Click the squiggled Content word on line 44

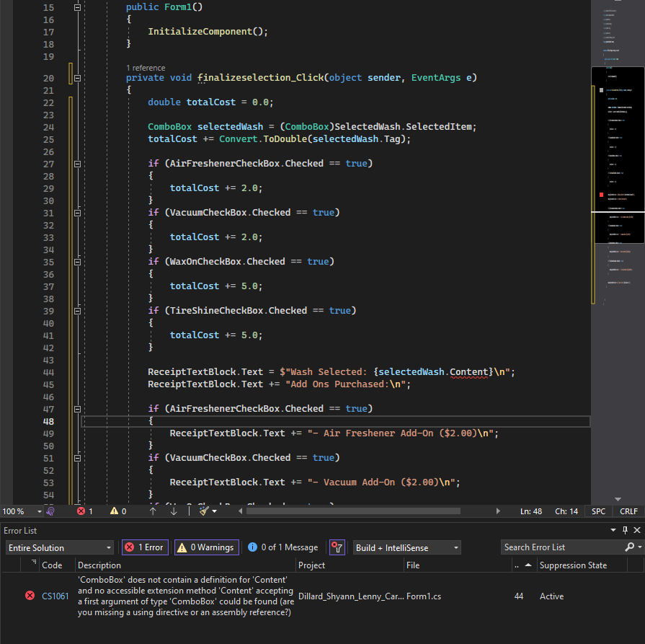(x=468, y=372)
